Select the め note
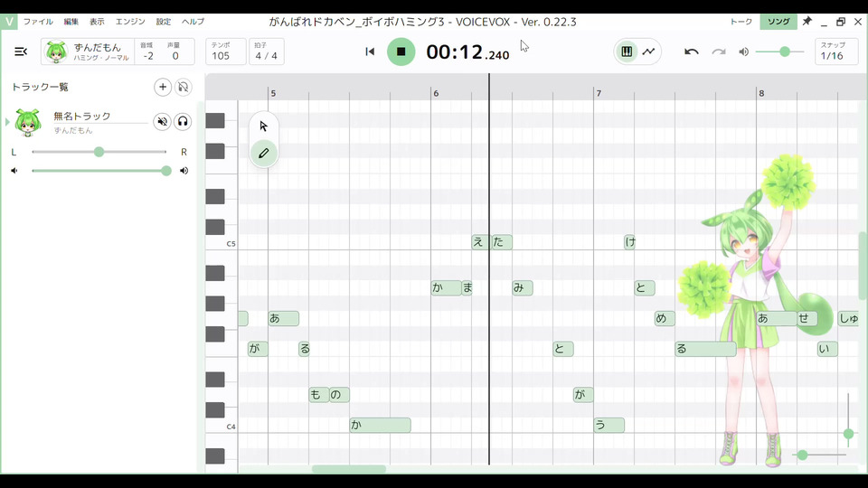The height and width of the screenshot is (488, 868). (x=665, y=318)
